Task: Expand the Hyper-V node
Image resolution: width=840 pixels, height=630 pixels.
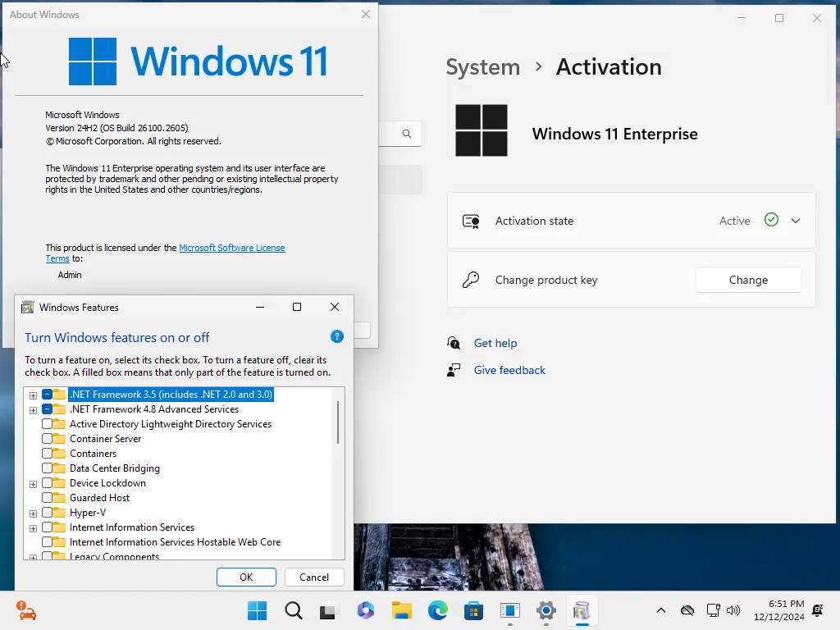Action: pyautogui.click(x=33, y=514)
